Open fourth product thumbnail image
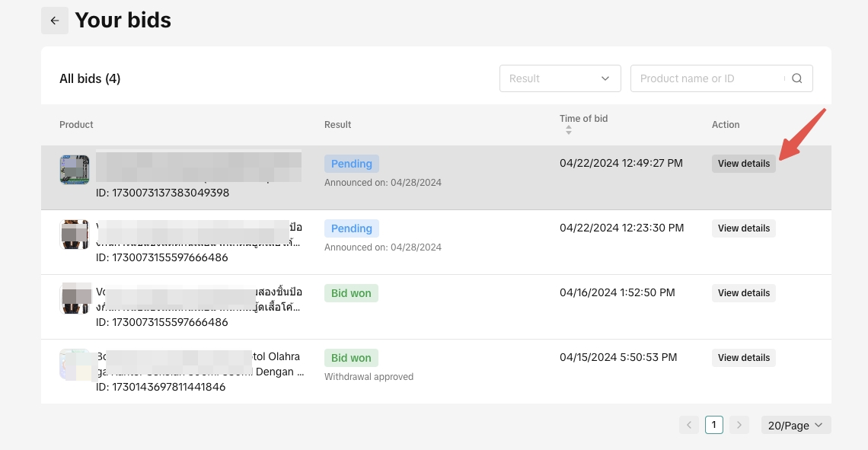The width and height of the screenshot is (868, 450). point(75,364)
